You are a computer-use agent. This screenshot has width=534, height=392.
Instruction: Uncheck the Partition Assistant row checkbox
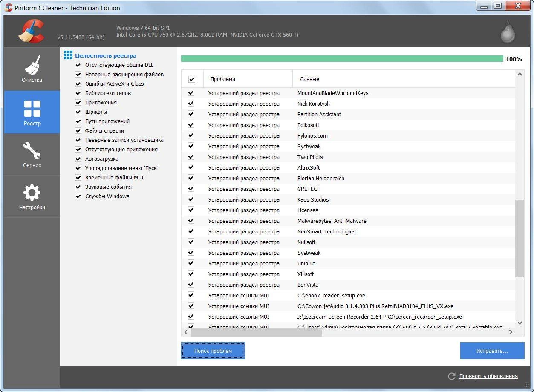click(191, 114)
